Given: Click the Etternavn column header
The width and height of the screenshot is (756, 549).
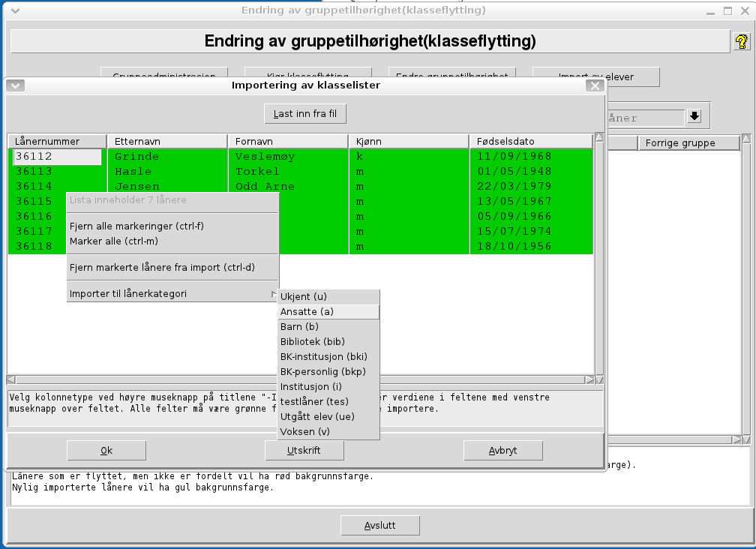Looking at the screenshot, I should click(x=166, y=142).
